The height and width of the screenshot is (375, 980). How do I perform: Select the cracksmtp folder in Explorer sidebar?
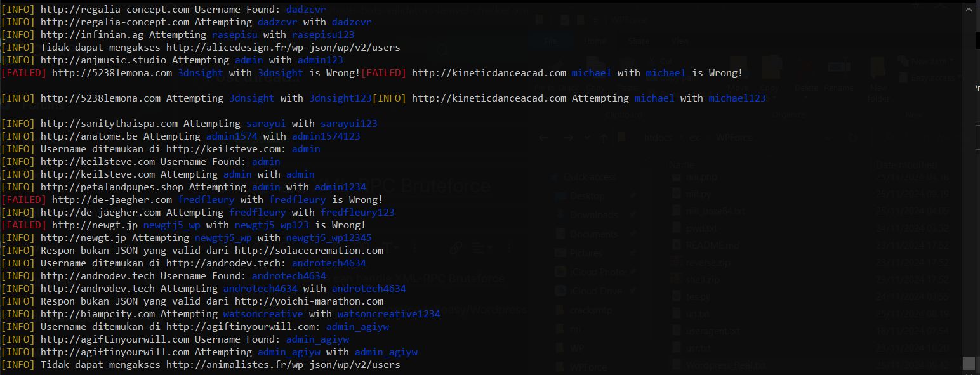pos(585,310)
